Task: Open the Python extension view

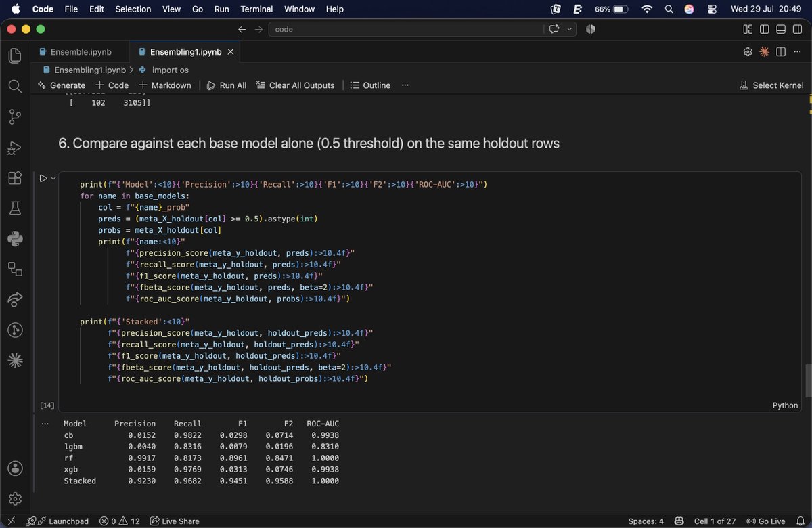Action: [x=15, y=238]
